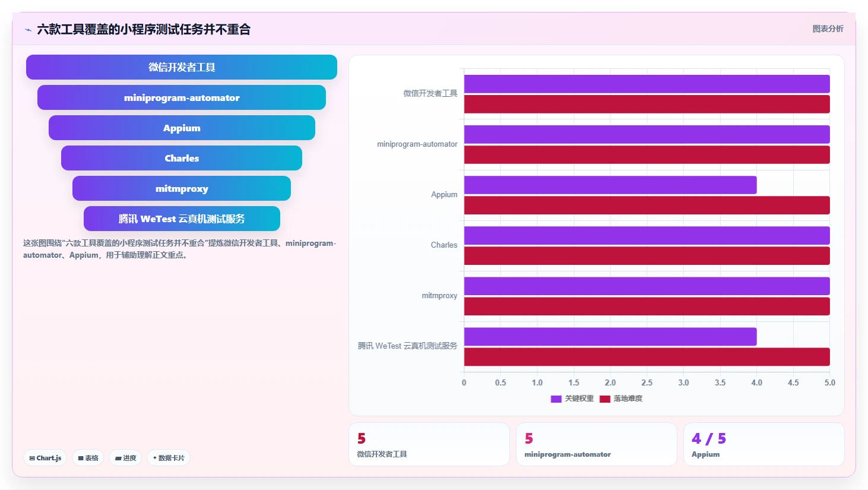The width and height of the screenshot is (868, 490).
Task: Click the purple Appium chart bar
Action: coord(610,185)
